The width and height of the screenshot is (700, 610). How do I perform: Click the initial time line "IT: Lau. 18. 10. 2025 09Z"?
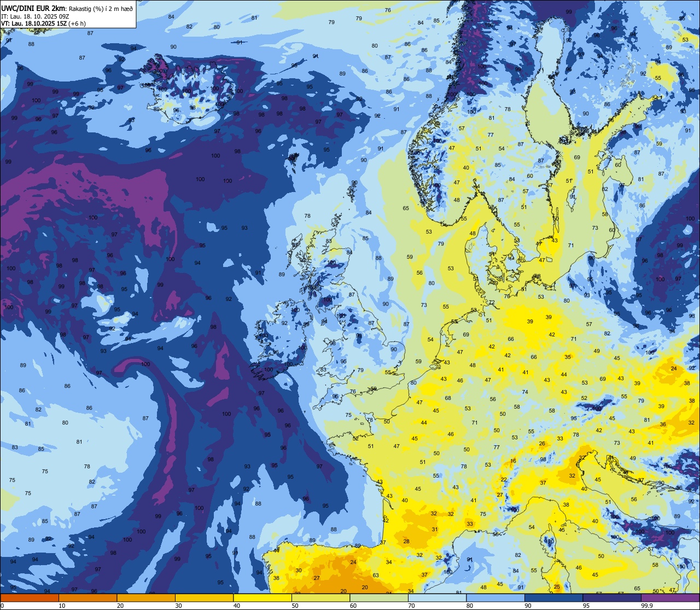(35, 16)
